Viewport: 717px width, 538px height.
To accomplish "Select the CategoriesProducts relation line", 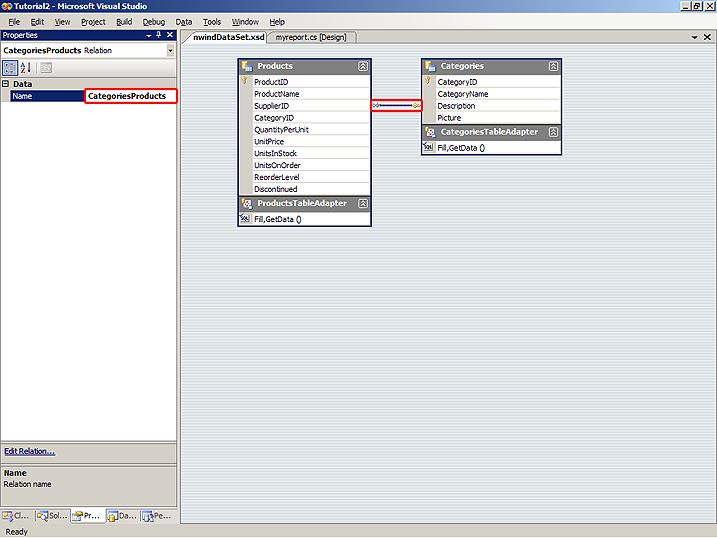I will point(396,105).
